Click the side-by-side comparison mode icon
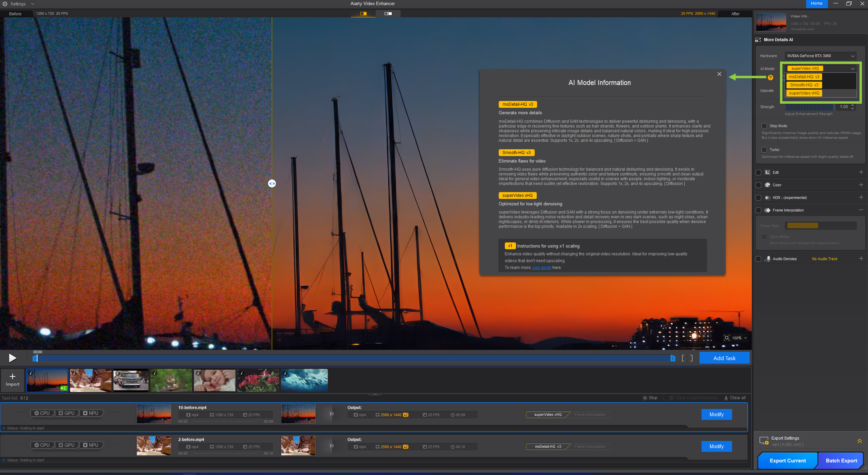The height and width of the screenshot is (475, 868). coord(388,14)
